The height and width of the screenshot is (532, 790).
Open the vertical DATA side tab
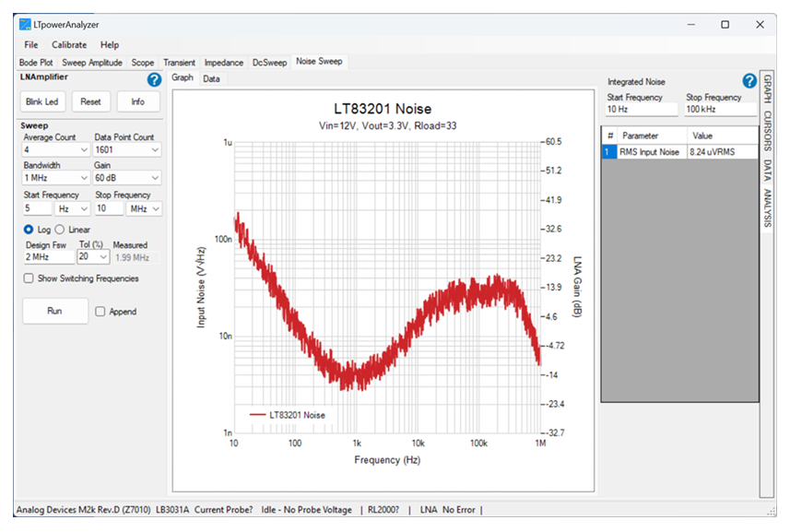point(767,171)
